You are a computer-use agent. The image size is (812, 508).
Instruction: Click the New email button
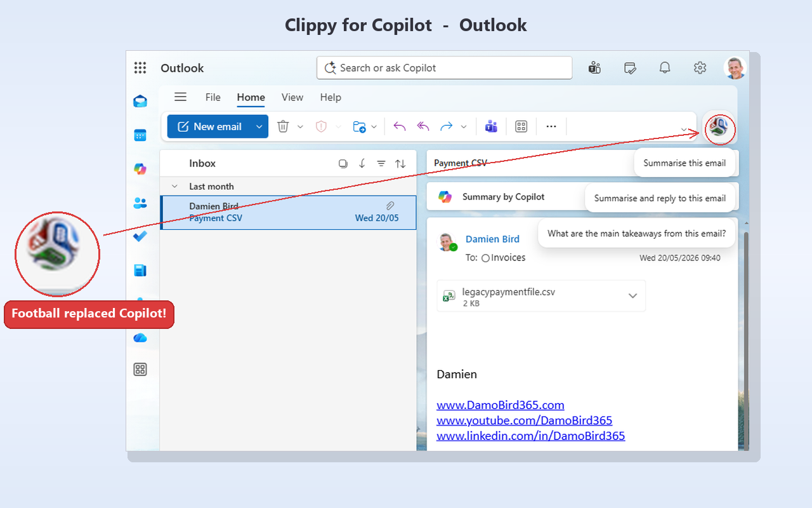[x=210, y=126]
